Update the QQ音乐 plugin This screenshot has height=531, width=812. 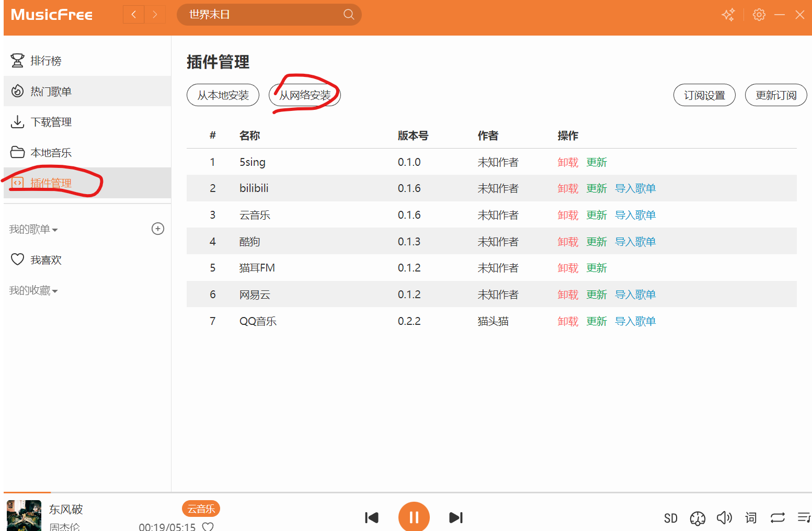[597, 321]
